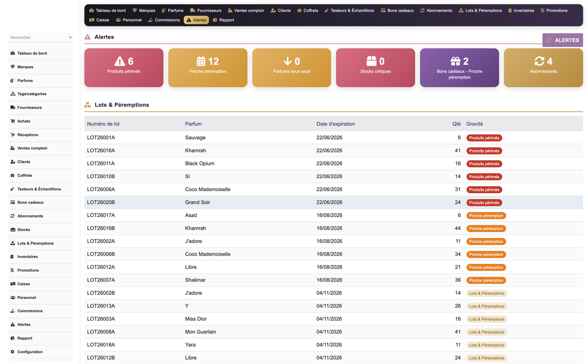The height and width of the screenshot is (364, 588).
Task: Click the Réceptions dolly icon in sidebar
Action: (x=13, y=135)
